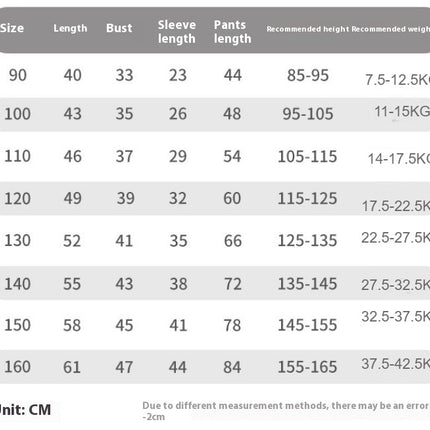Click the Pants length column header
The width and height of the screenshot is (430, 430).
coord(232,32)
